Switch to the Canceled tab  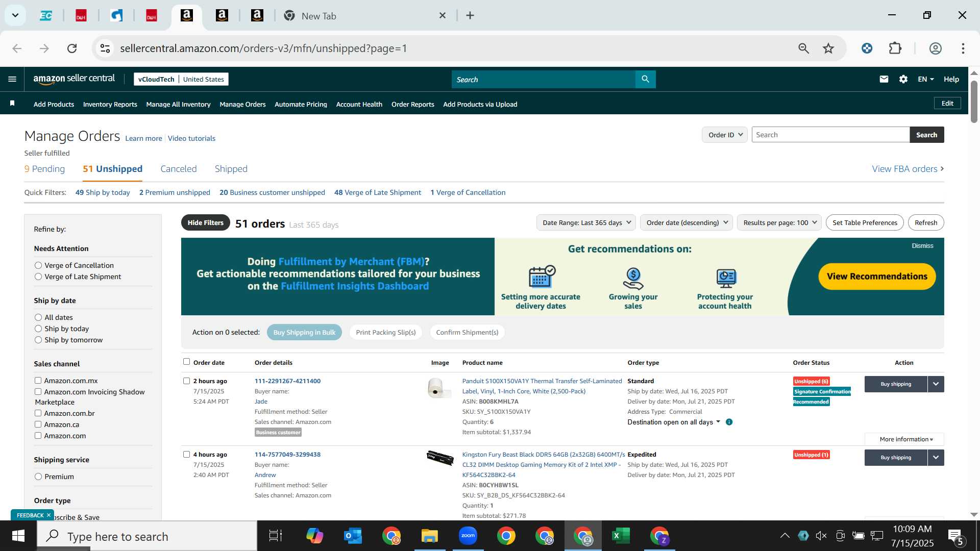[x=178, y=169]
